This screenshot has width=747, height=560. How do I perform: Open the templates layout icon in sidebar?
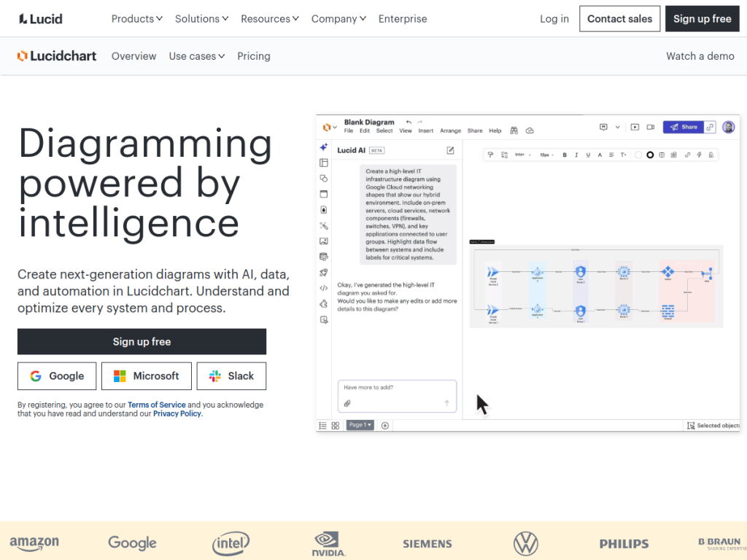(x=323, y=163)
